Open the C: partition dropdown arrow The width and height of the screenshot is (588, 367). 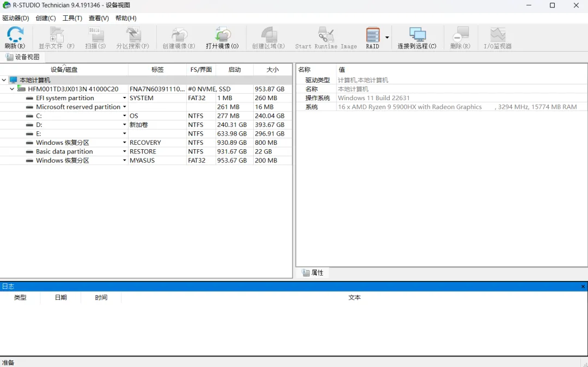point(124,116)
